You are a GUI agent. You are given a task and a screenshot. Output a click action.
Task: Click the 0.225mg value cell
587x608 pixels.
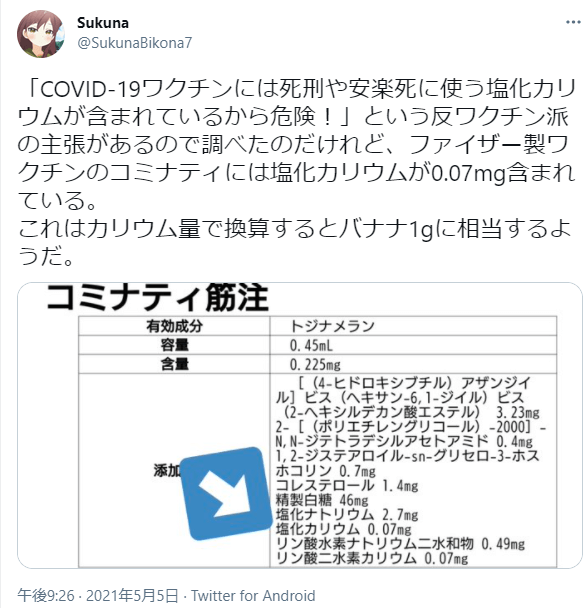413,364
